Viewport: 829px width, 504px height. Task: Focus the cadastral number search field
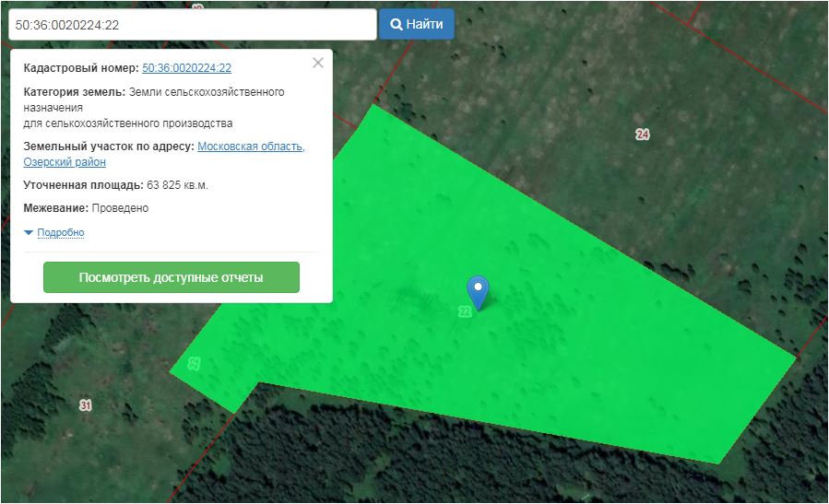tap(192, 25)
